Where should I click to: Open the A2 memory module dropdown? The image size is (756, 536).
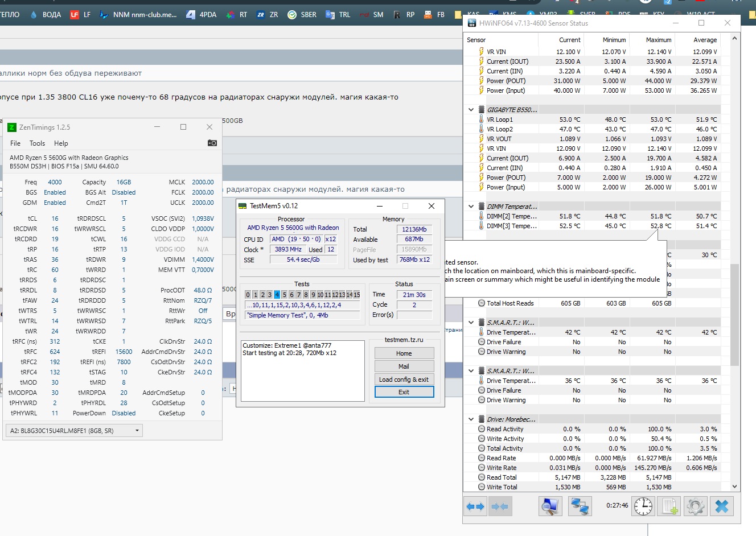coord(137,431)
